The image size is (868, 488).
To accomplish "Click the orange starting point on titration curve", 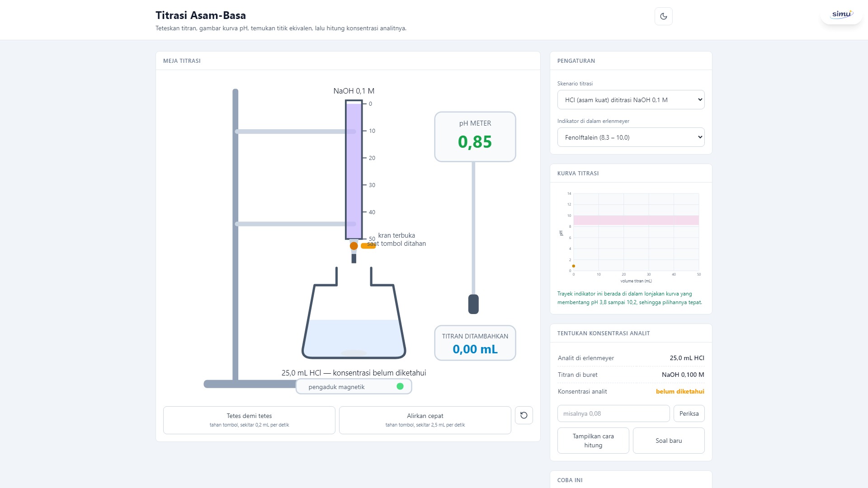I will 574,266.
